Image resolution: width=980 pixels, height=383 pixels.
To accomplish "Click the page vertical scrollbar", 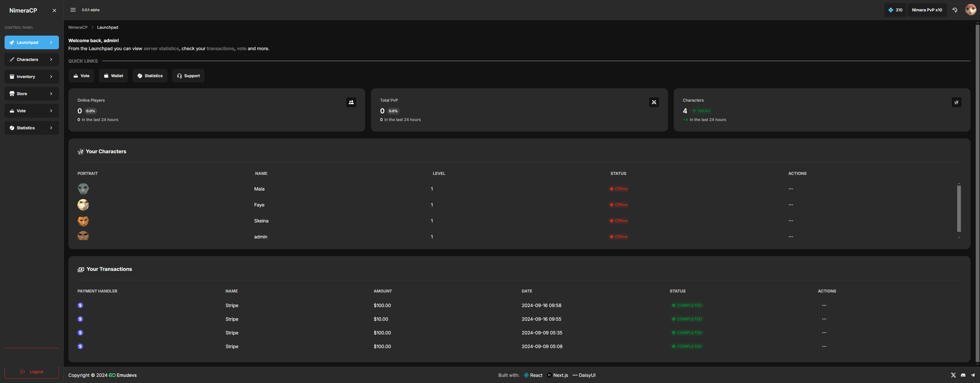I will pyautogui.click(x=977, y=194).
